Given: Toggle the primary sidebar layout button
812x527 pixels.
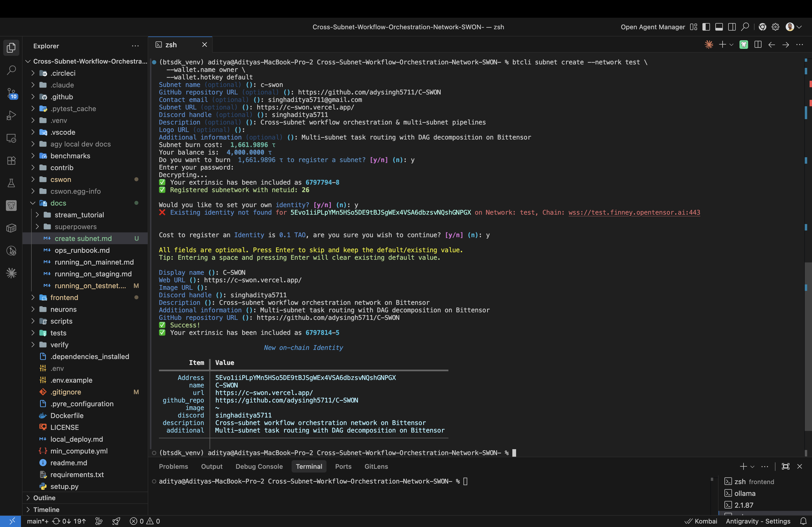Looking at the screenshot, I should (x=706, y=27).
